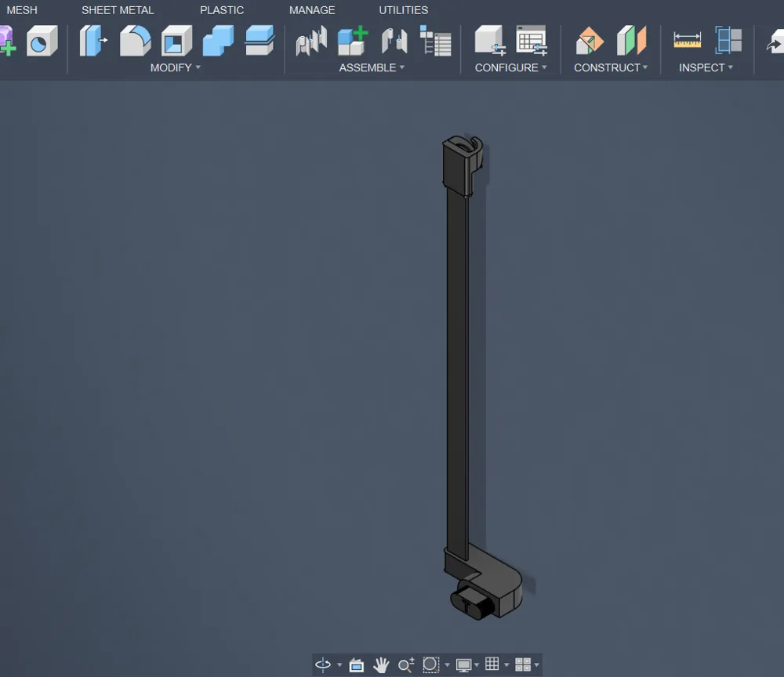Open Display Settings monitor icon
This screenshot has height=677, width=784.
pyautogui.click(x=463, y=665)
